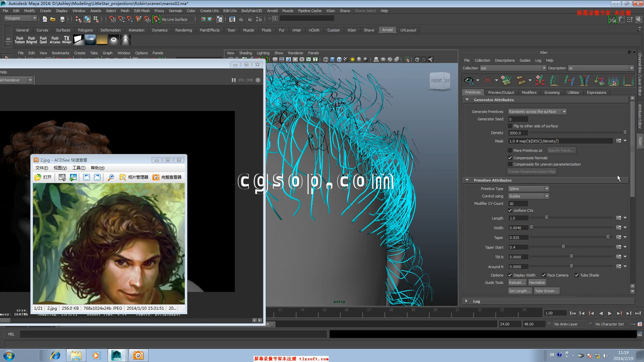Switch to the Grooming tab
The width and height of the screenshot is (644, 362).
point(552,93)
